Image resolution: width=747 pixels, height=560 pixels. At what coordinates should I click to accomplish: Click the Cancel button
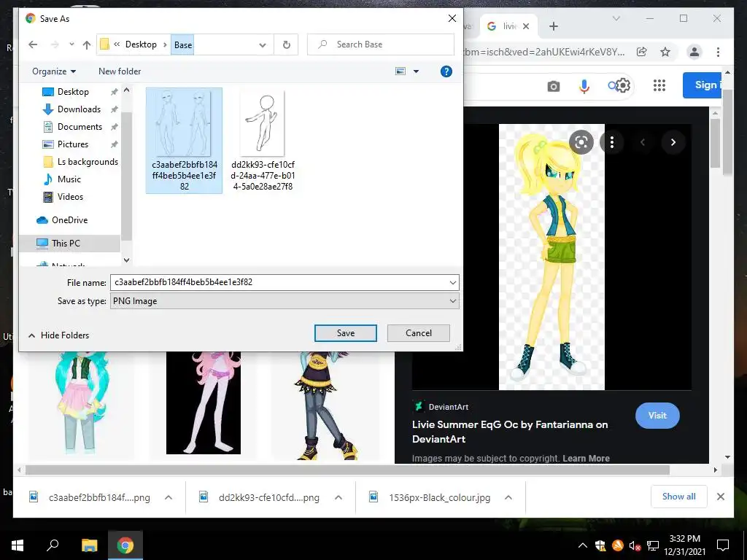pyautogui.click(x=418, y=333)
